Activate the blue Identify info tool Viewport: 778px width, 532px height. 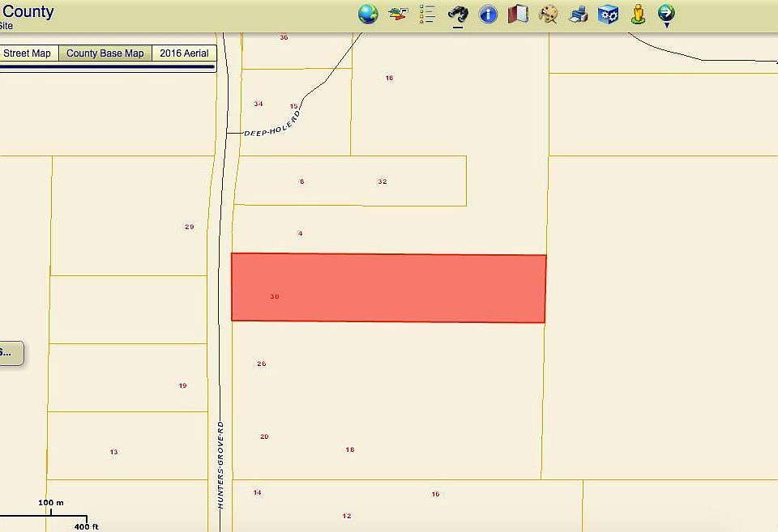pos(488,14)
